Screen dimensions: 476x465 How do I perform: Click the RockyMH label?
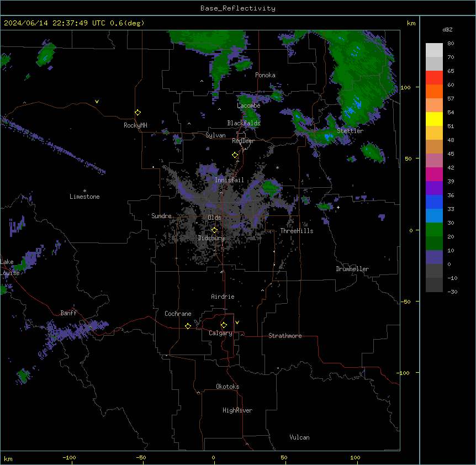pyautogui.click(x=135, y=125)
